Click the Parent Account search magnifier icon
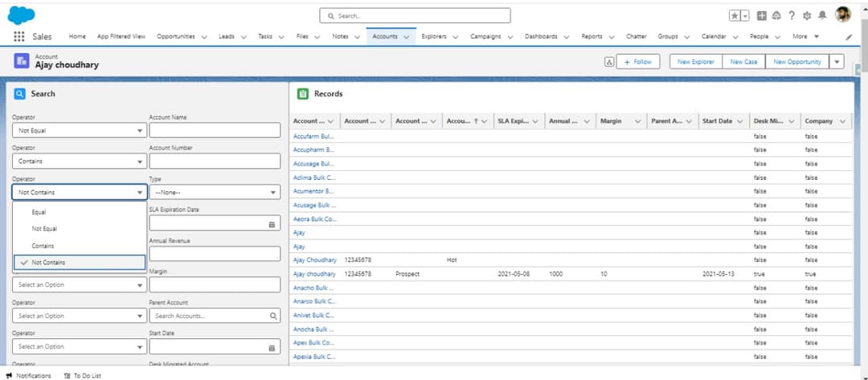 tap(273, 316)
